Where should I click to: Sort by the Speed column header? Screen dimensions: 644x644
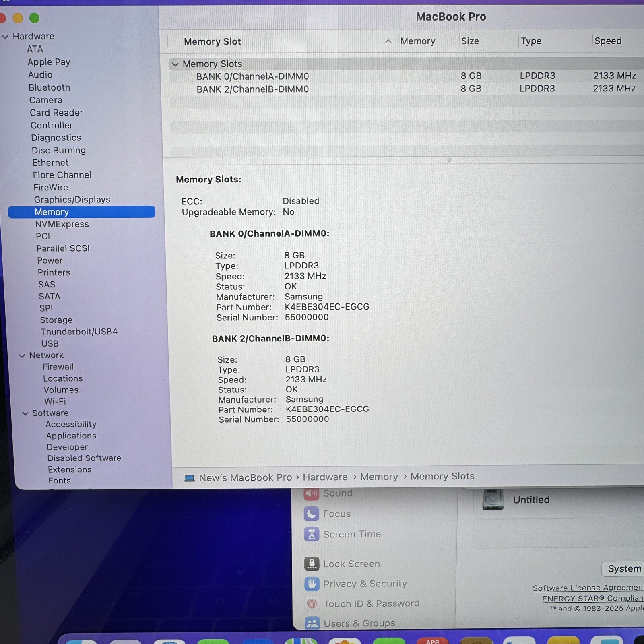(x=608, y=41)
